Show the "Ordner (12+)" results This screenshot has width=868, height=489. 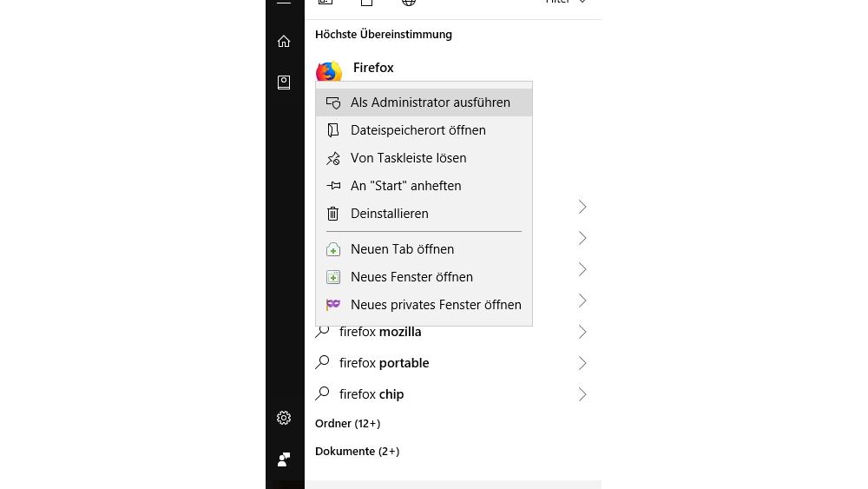(x=347, y=424)
